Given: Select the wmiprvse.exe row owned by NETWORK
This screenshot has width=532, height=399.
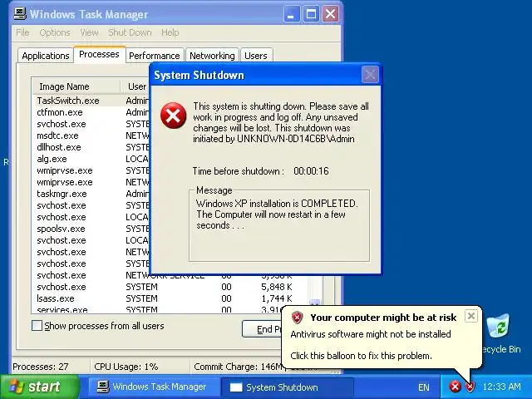Looking at the screenshot, I should coord(92,182).
